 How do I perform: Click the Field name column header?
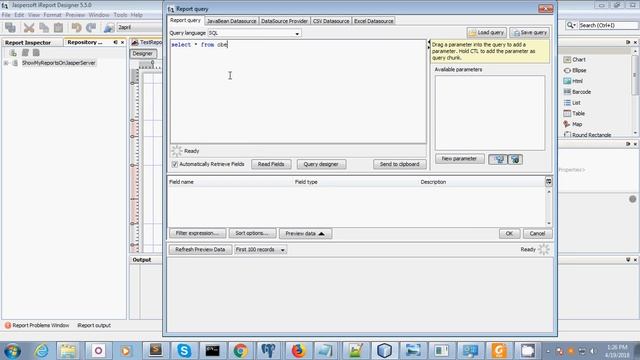point(230,182)
